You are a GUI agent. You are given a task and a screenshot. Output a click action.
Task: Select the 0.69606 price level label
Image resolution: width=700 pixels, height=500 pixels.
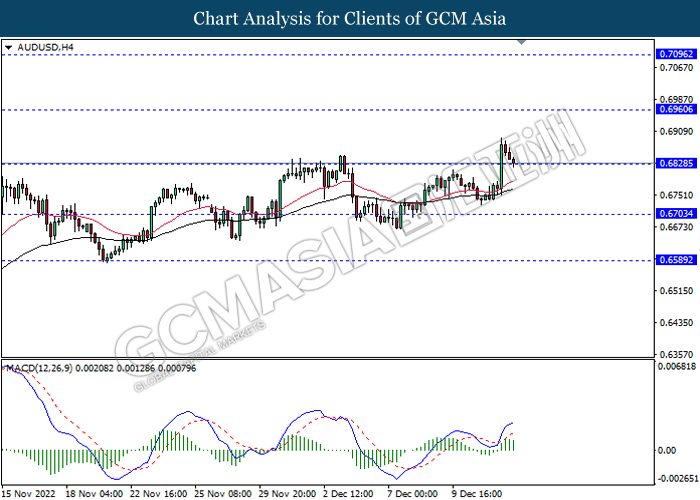tap(677, 109)
